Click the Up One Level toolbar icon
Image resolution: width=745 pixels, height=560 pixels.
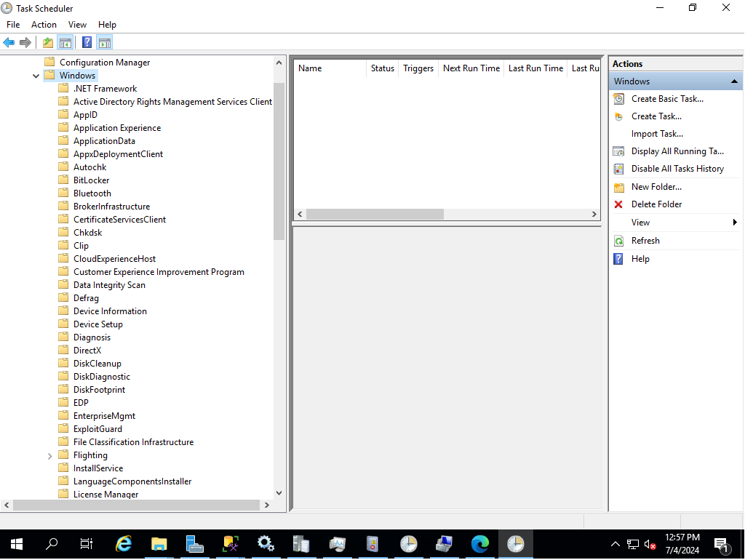point(48,43)
